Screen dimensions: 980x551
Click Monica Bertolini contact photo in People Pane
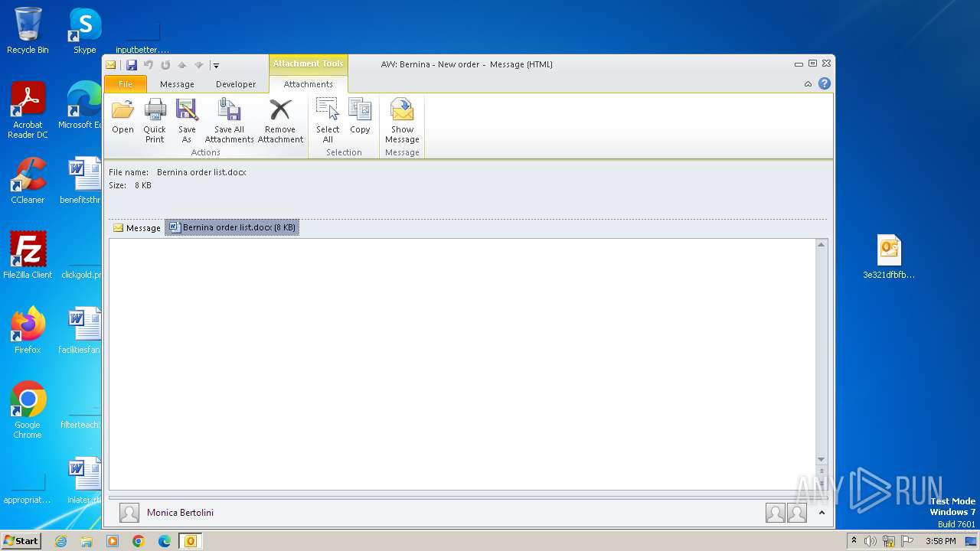pyautogui.click(x=129, y=513)
